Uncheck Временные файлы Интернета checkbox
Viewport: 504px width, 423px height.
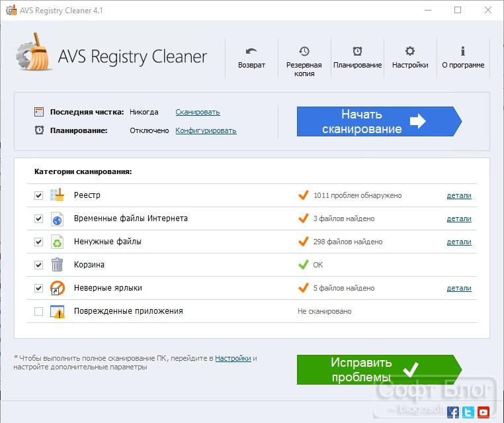(38, 218)
